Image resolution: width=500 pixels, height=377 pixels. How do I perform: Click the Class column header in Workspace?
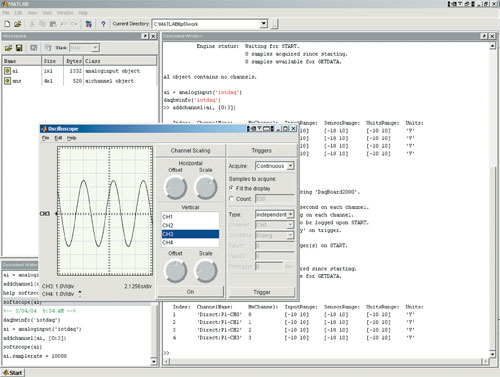tap(120, 61)
